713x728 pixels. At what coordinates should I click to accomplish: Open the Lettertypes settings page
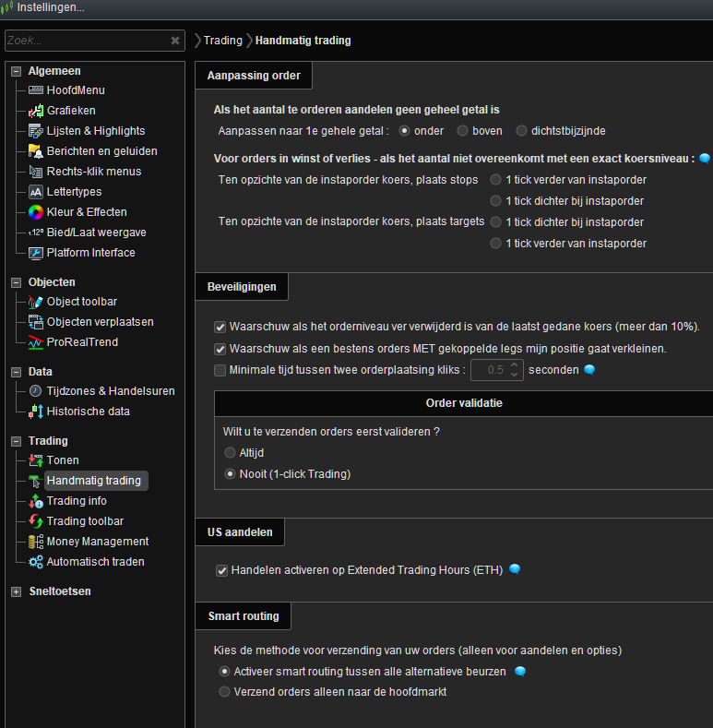coord(74,192)
